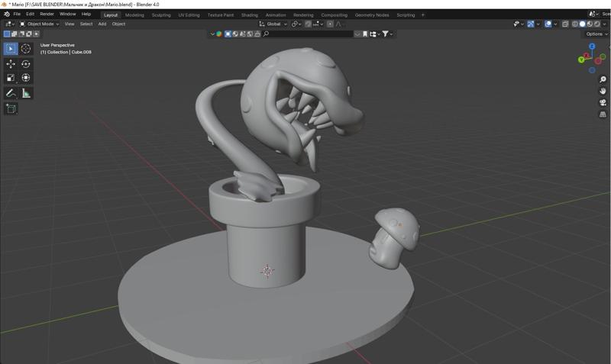Activate the Rotate tool
The image size is (611, 364).
click(26, 64)
